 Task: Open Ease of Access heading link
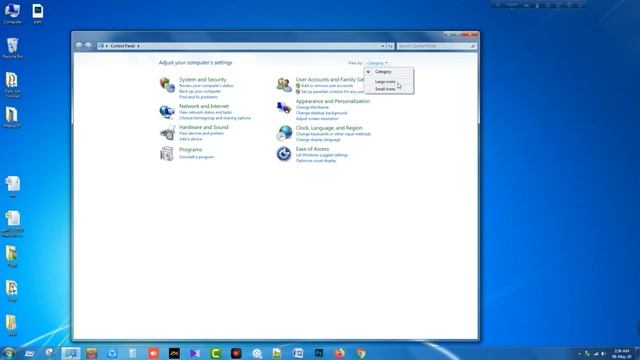tap(312, 149)
